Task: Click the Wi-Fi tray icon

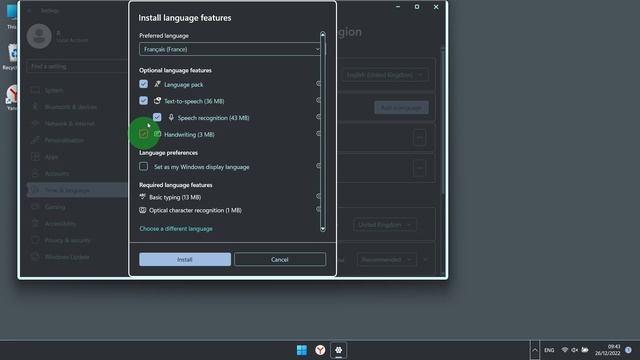Action: coord(565,350)
